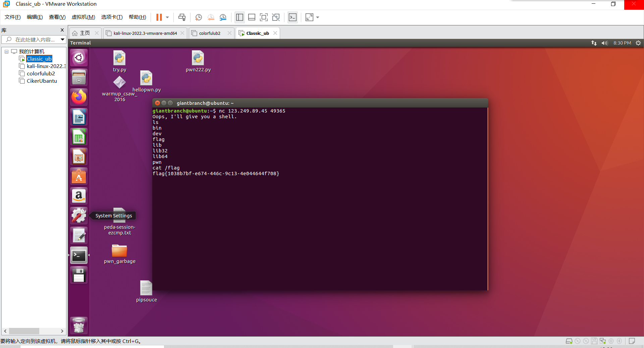The image size is (644, 348).
Task: Take a snapshot using the clock snapshot icon
Action: 199,17
